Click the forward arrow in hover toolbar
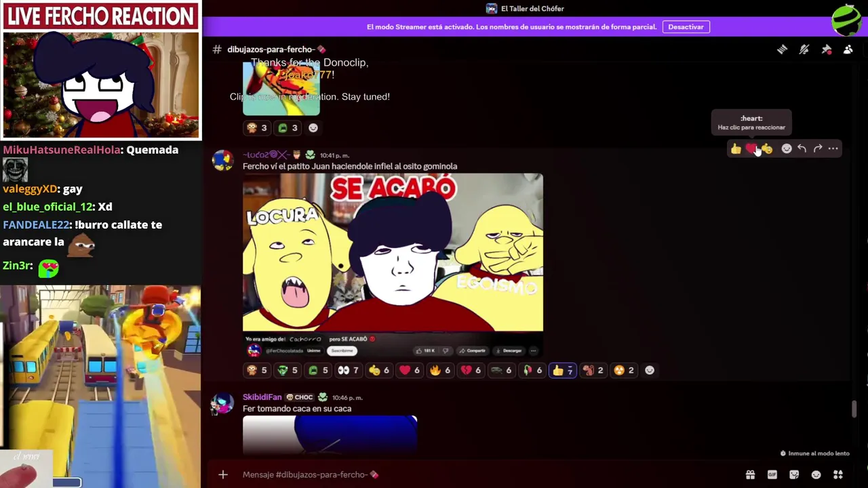Image resolution: width=868 pixels, height=488 pixels. [x=817, y=148]
